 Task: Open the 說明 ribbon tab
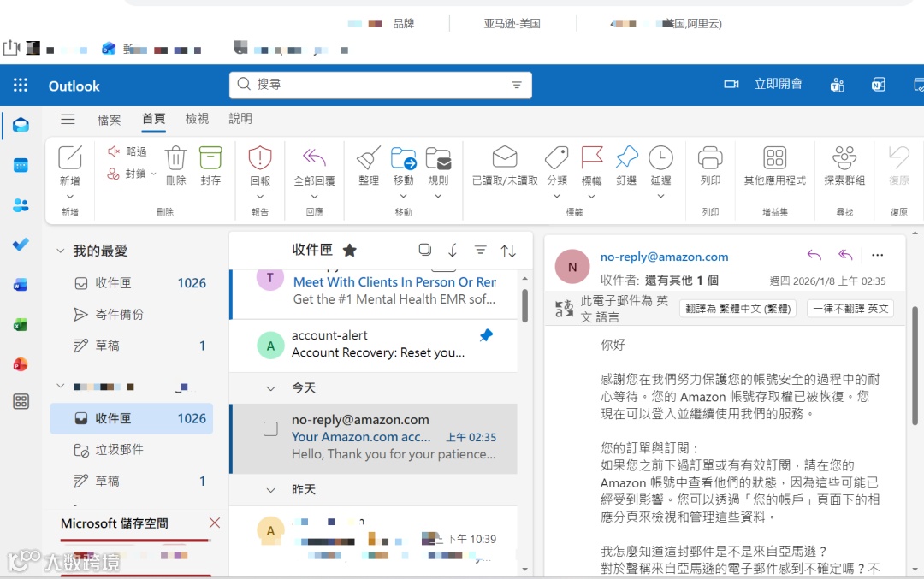pyautogui.click(x=240, y=119)
